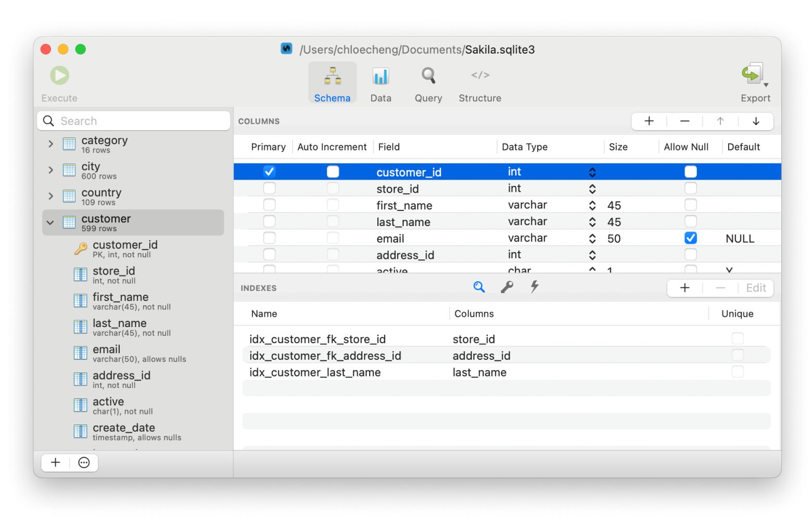Select the active column in the sidebar

coord(133,405)
